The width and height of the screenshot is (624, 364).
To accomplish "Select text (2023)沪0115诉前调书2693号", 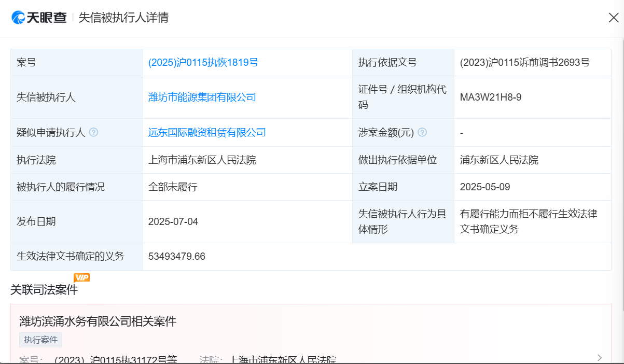I will tap(525, 63).
